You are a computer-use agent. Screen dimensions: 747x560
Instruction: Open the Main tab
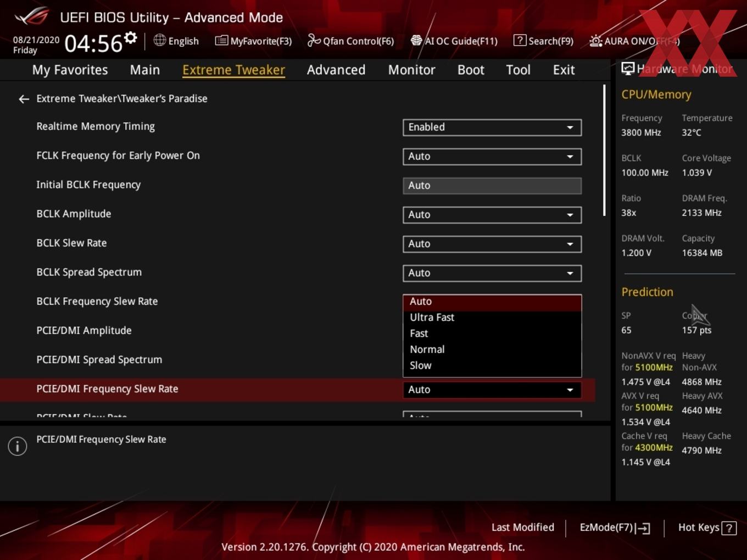coord(145,70)
